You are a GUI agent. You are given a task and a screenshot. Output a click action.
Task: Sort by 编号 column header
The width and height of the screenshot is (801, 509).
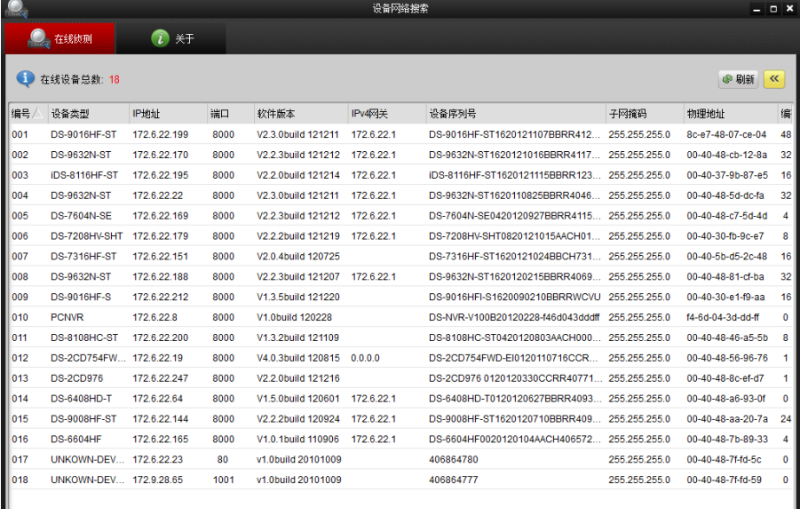[x=26, y=113]
